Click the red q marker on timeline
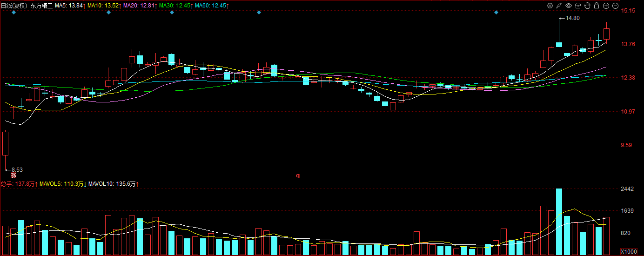 point(298,175)
